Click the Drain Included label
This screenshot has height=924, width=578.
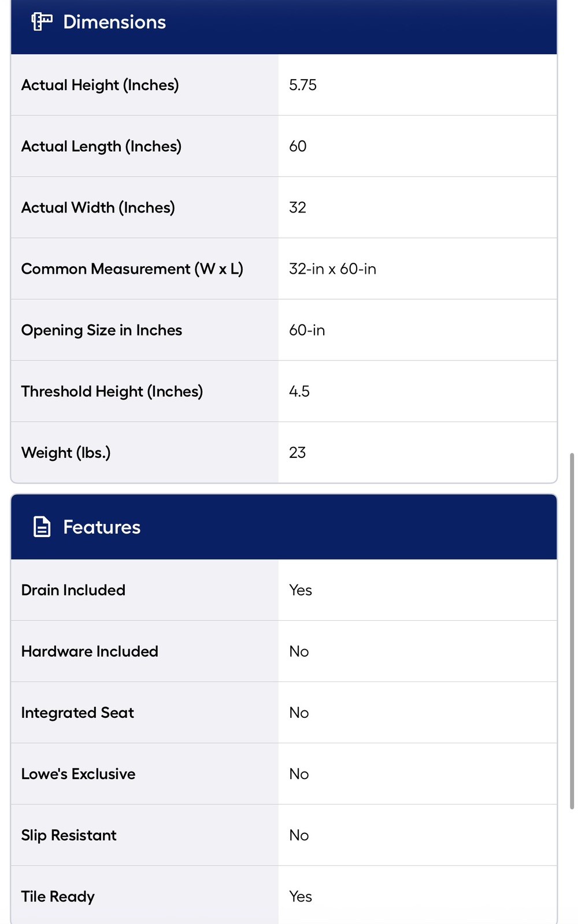73,590
